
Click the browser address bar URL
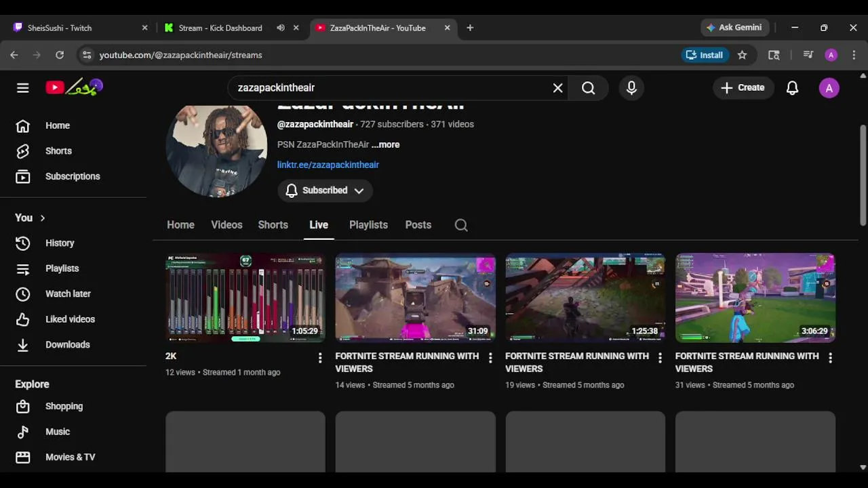tap(180, 55)
